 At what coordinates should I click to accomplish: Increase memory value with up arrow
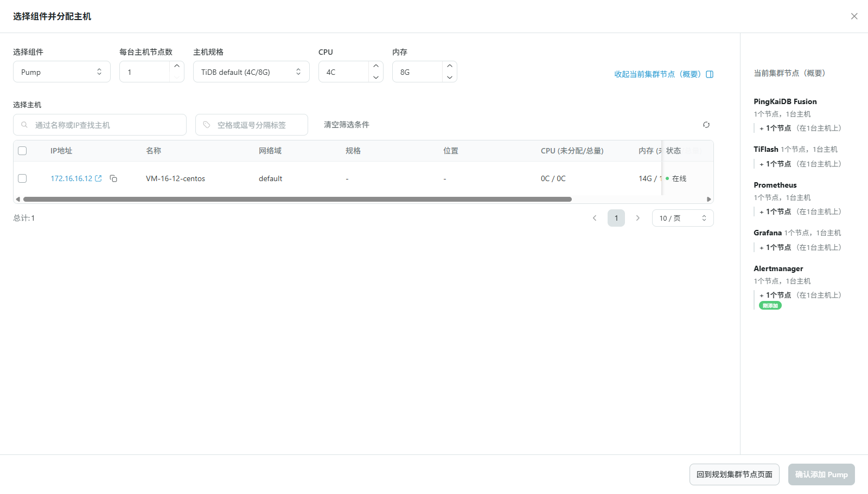tap(450, 66)
